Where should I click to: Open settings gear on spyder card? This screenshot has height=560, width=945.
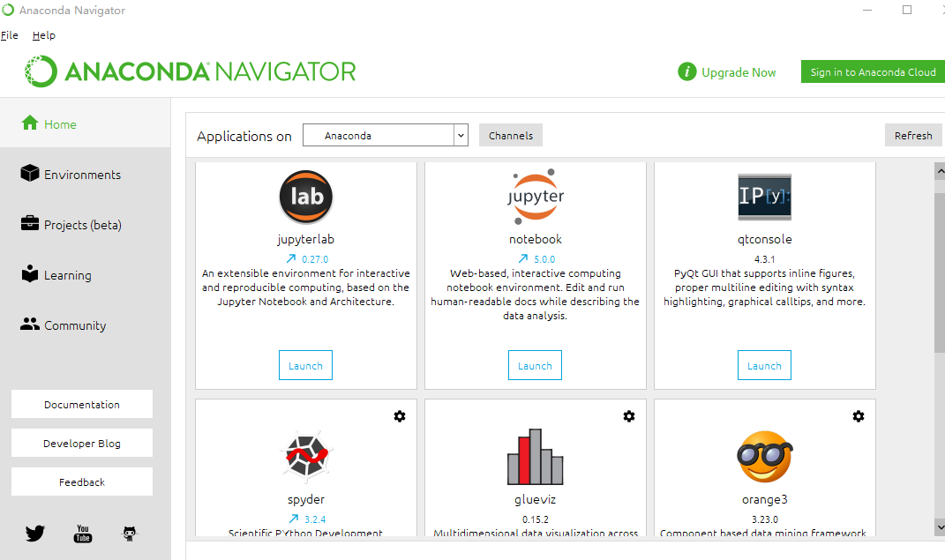coord(400,416)
